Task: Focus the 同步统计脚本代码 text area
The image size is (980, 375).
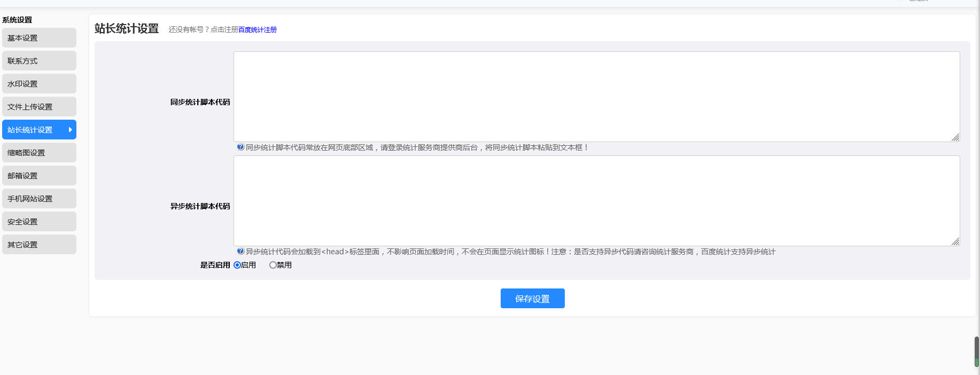Action: click(x=596, y=97)
